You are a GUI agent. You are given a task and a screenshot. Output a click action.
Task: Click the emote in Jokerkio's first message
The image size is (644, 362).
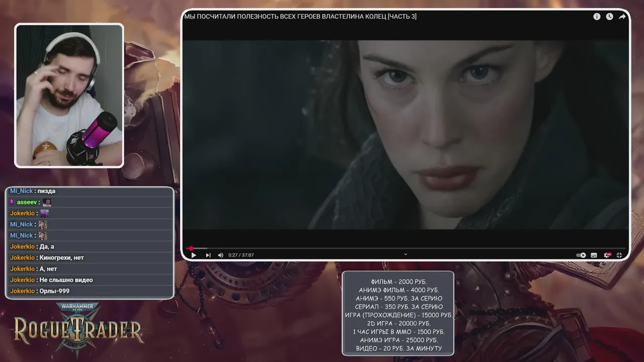44,213
